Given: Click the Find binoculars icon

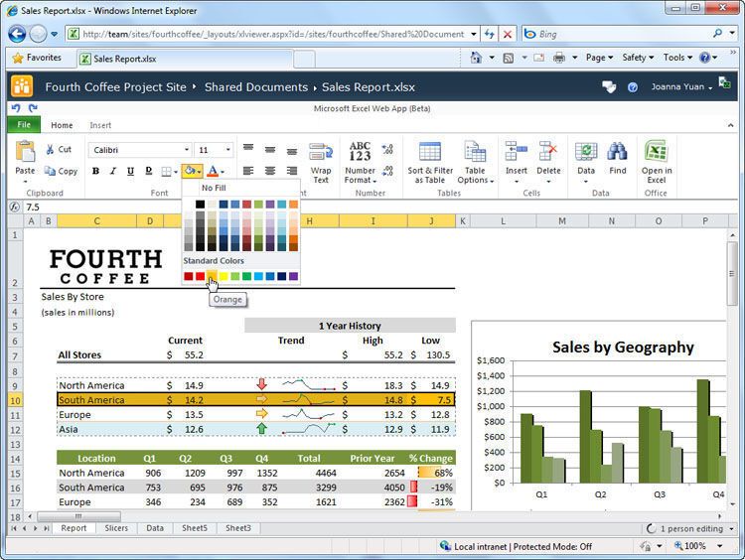Looking at the screenshot, I should 617,152.
